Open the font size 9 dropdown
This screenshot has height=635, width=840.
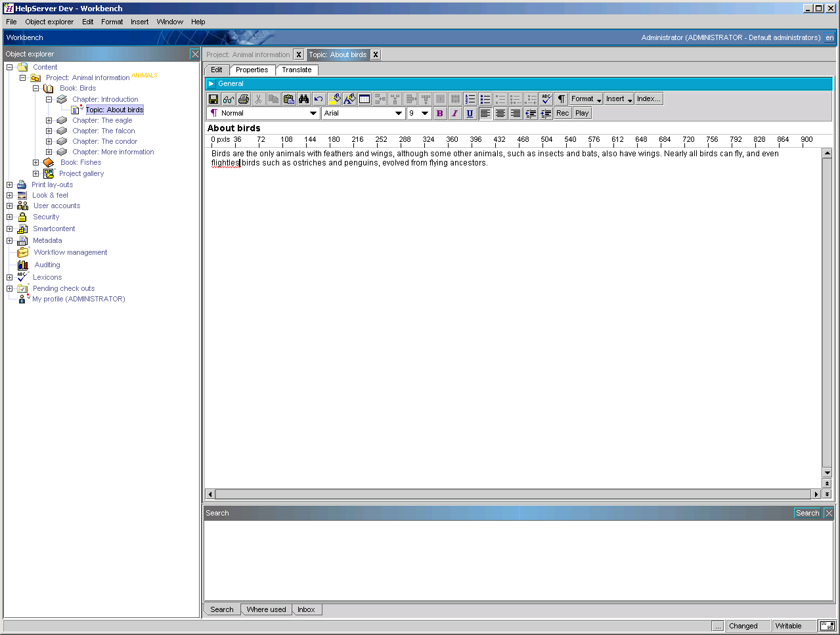coord(425,114)
